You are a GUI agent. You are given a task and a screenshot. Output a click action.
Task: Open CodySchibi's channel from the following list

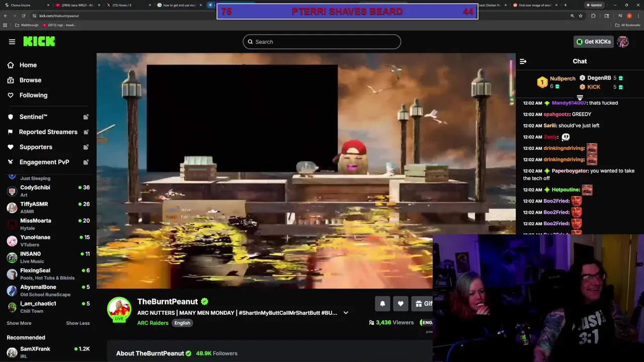click(x=48, y=191)
